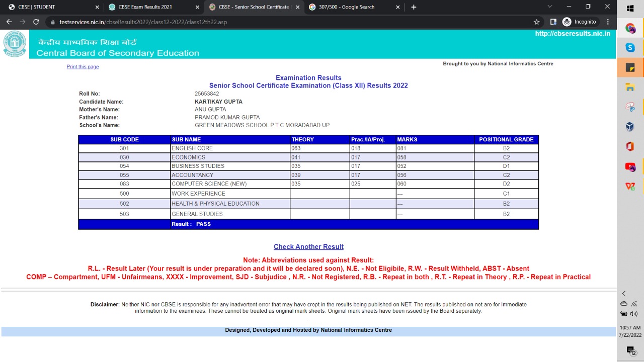View site information lock icon
Viewport: 644px width, 362px height.
point(52,22)
